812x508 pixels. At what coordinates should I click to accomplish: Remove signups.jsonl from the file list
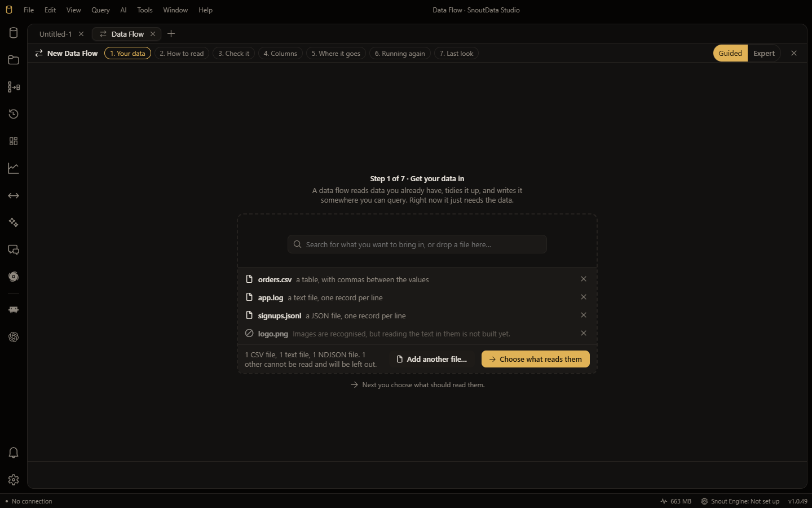(584, 315)
